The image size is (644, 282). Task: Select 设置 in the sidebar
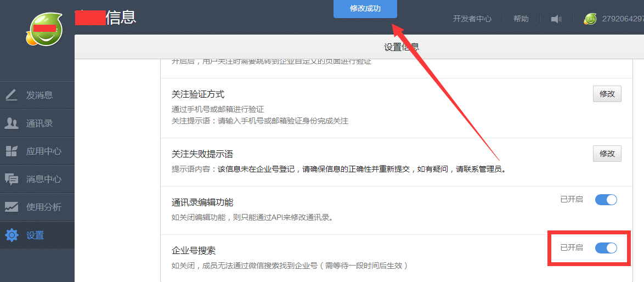(37, 235)
